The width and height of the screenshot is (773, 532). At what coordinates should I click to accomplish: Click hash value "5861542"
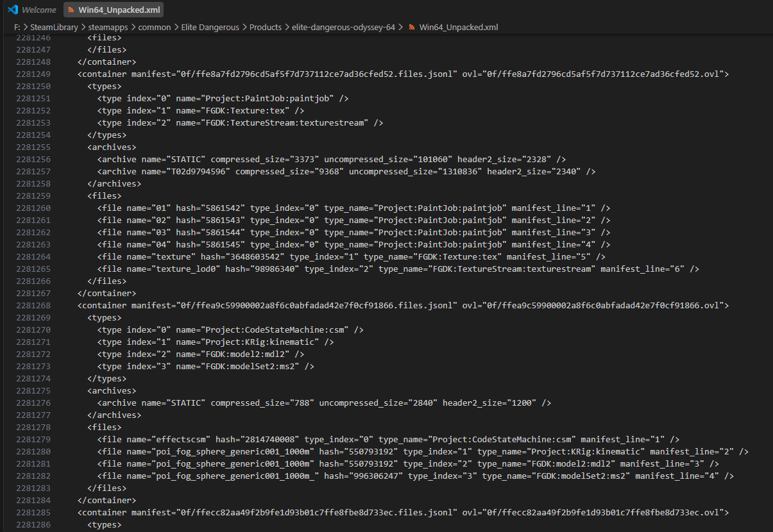click(x=223, y=208)
